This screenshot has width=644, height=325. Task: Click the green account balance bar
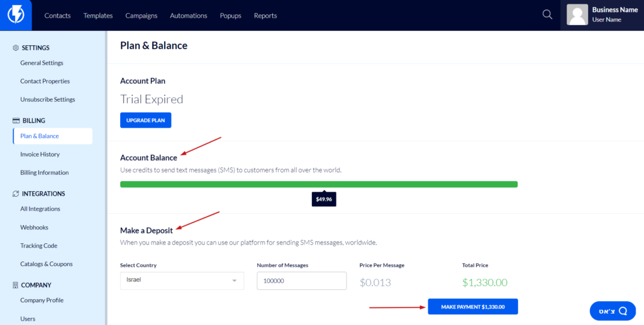[x=319, y=184]
